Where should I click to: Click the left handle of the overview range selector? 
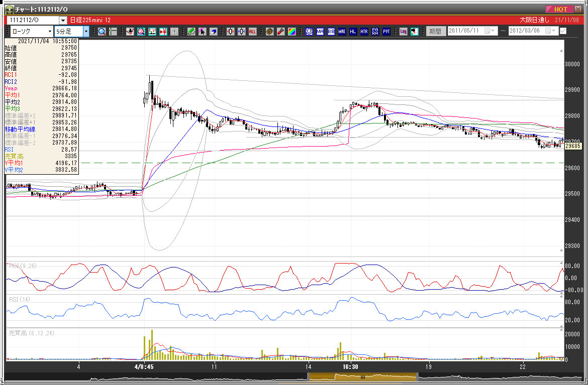click(308, 377)
